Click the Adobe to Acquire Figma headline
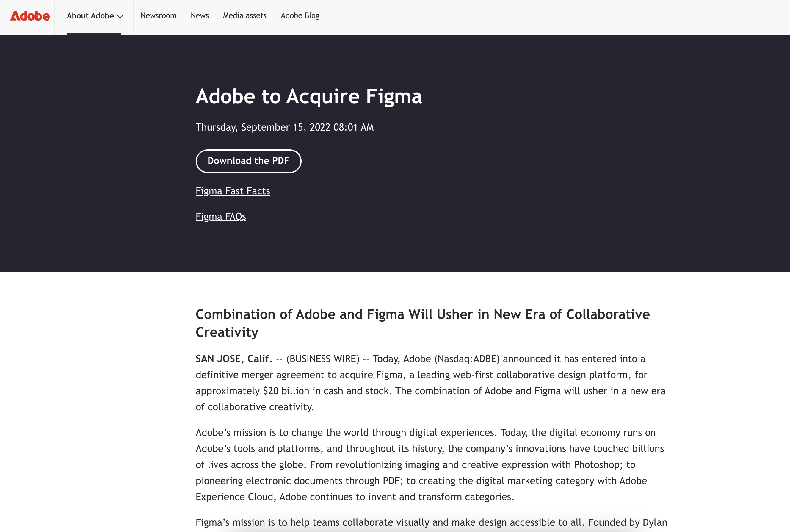The height and width of the screenshot is (532, 790). click(x=309, y=96)
